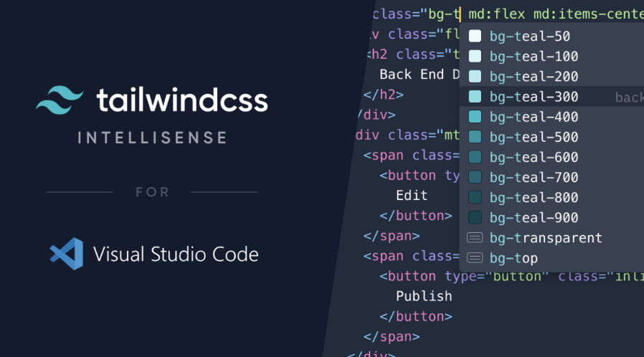Choose the bg-teal-100 autocomplete suggestion

[551, 56]
